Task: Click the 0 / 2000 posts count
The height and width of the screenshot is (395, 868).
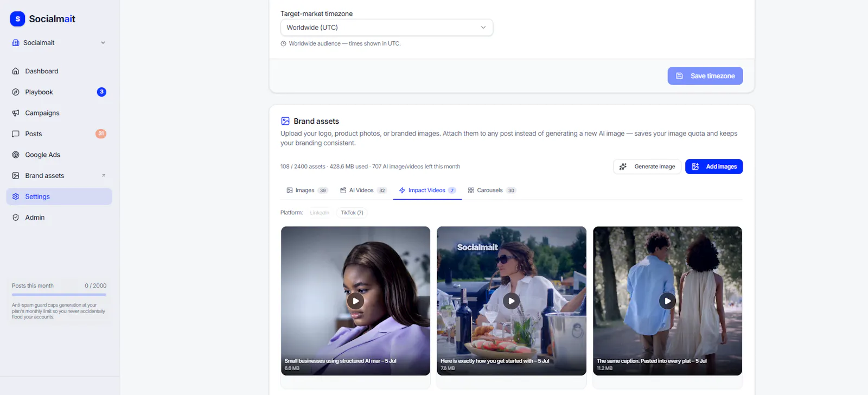Action: [x=95, y=286]
